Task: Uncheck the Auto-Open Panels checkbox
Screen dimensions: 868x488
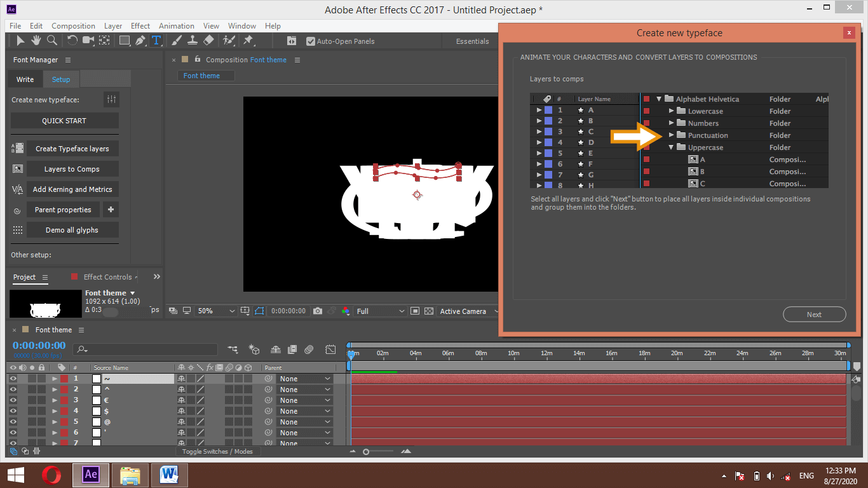Action: 311,41
